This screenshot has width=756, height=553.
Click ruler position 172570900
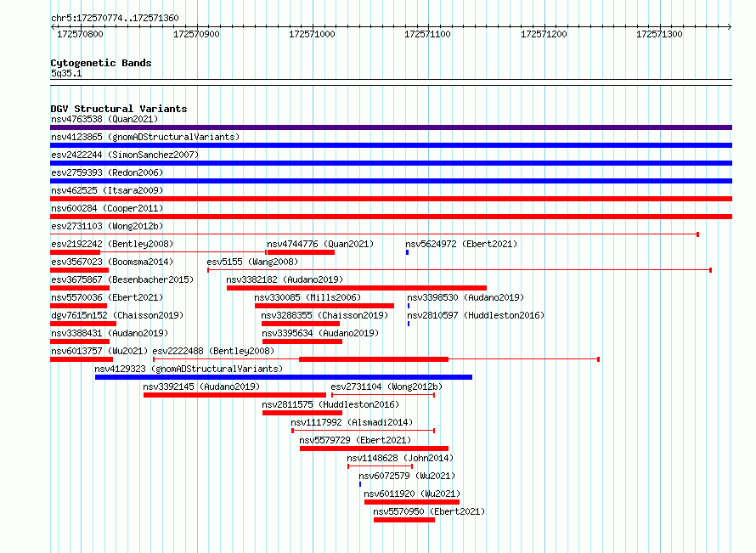click(196, 34)
